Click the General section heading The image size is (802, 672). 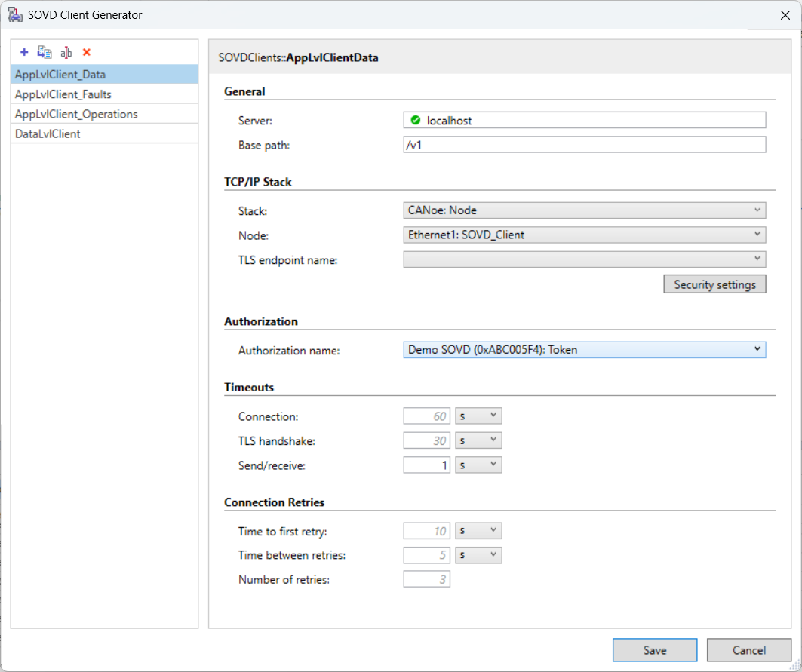(x=244, y=91)
